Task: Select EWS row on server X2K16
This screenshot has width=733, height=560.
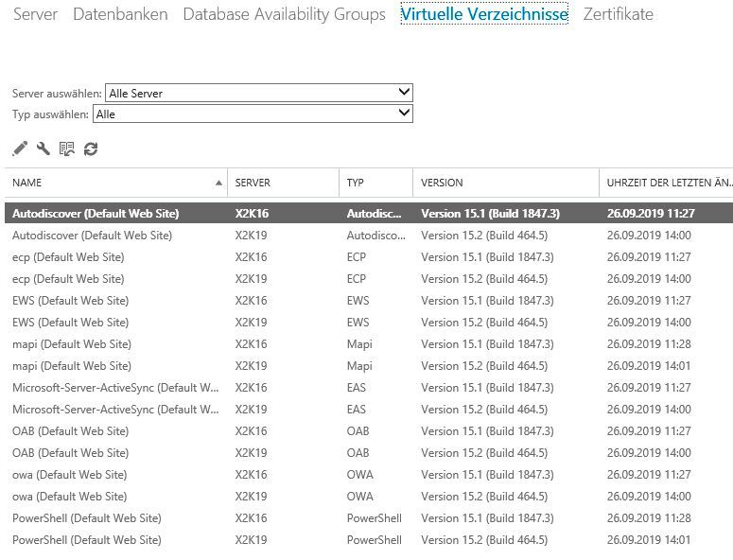Action: [369, 301]
